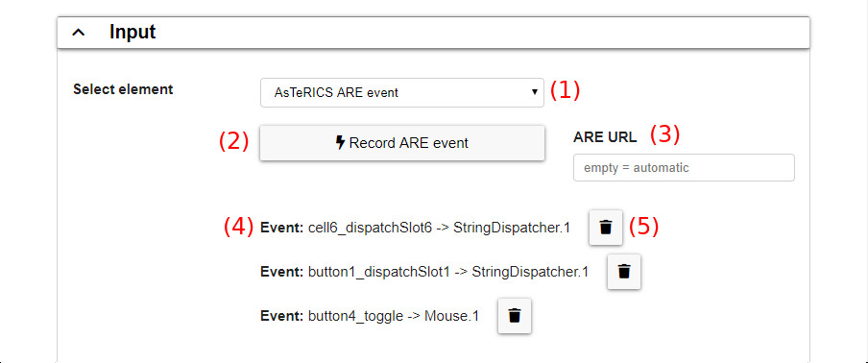This screenshot has height=363, width=868.
Task: Delete the button1_dispatchSlot1 event
Action: click(x=624, y=272)
